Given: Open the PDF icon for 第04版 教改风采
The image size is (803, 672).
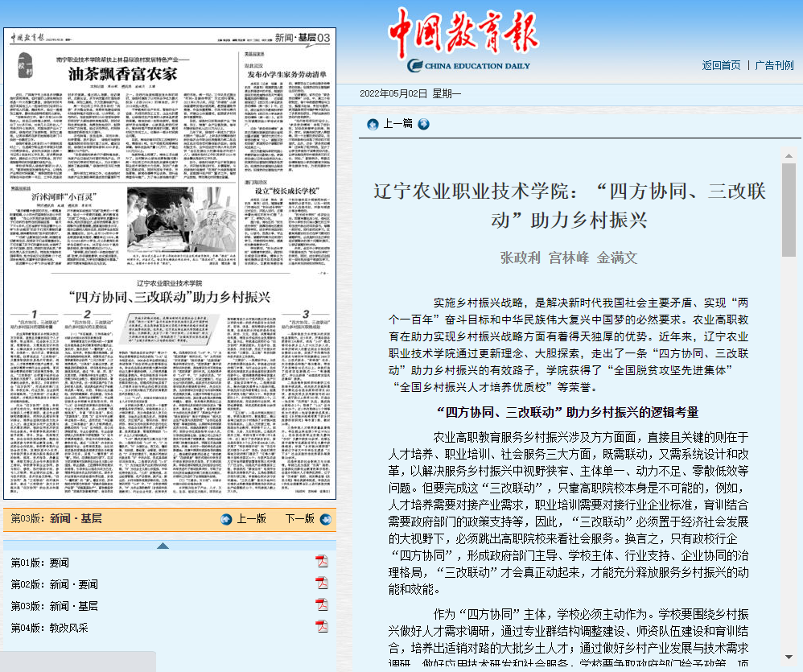Looking at the screenshot, I should pyautogui.click(x=322, y=626).
